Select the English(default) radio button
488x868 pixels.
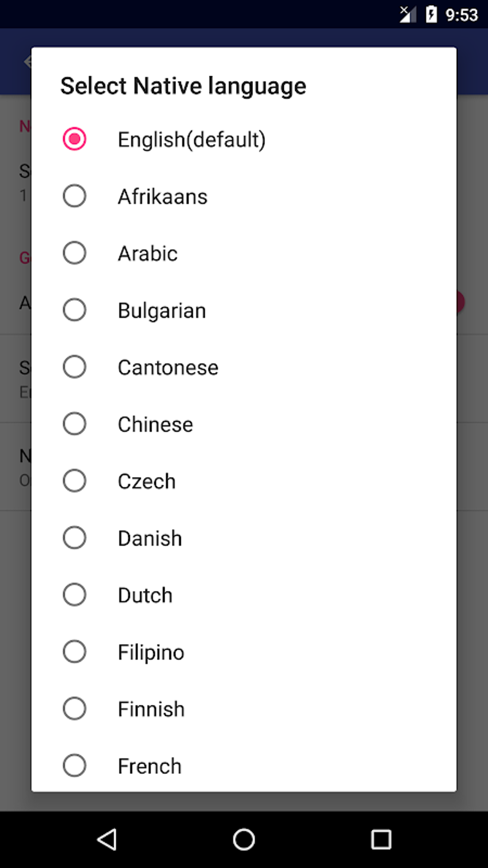click(75, 139)
